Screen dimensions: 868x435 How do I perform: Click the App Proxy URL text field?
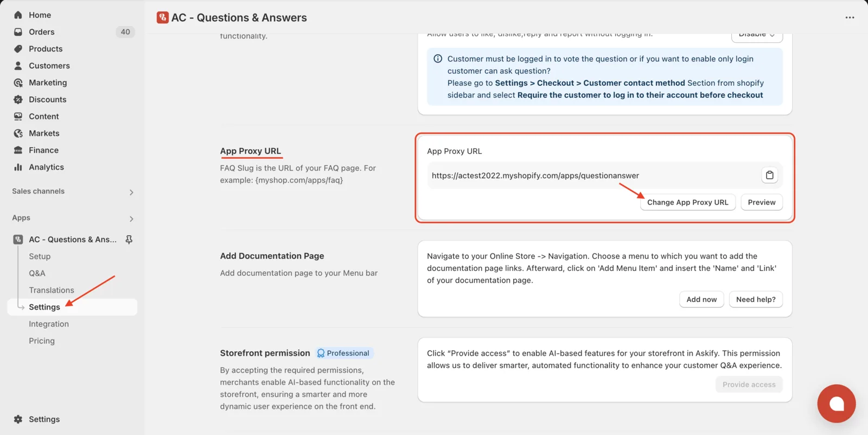[594, 175]
